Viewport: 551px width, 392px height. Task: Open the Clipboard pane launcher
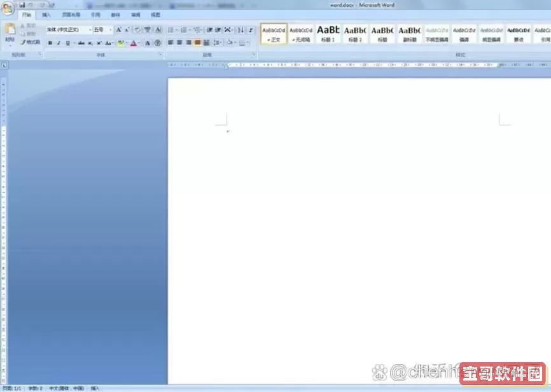click(39, 55)
